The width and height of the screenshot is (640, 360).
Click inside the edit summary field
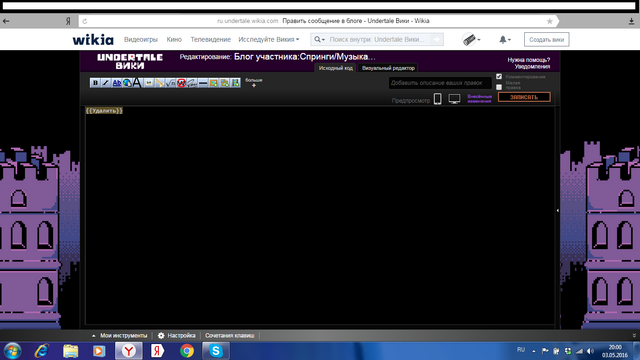coord(440,83)
